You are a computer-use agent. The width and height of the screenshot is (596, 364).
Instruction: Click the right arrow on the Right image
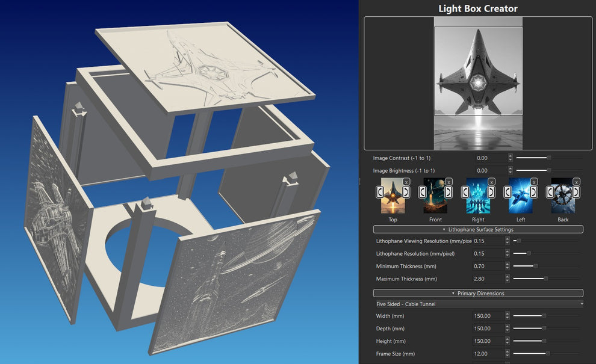[490, 191]
